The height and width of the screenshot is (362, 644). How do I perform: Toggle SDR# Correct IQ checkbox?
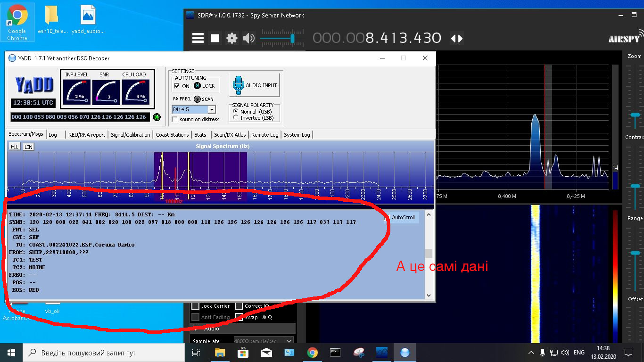(x=239, y=306)
